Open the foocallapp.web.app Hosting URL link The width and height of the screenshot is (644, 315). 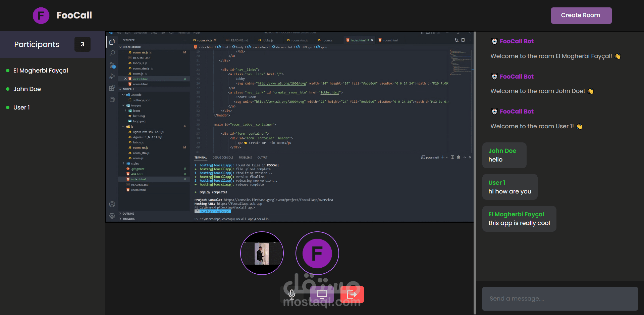[239, 204]
